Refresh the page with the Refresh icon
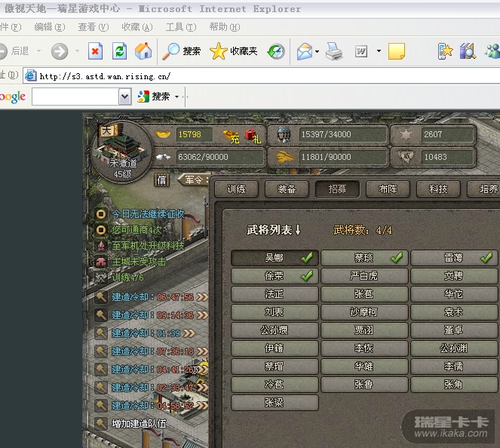Viewport: 500px width, 448px height. coord(119,51)
